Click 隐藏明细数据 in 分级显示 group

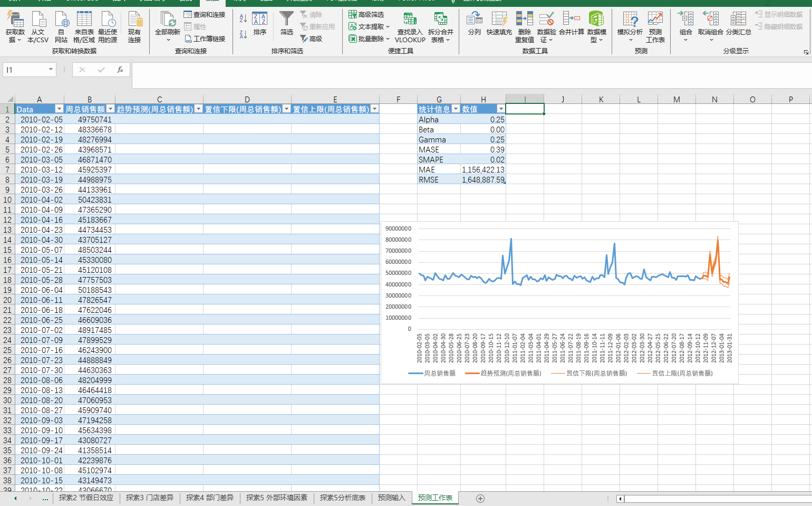(779, 26)
